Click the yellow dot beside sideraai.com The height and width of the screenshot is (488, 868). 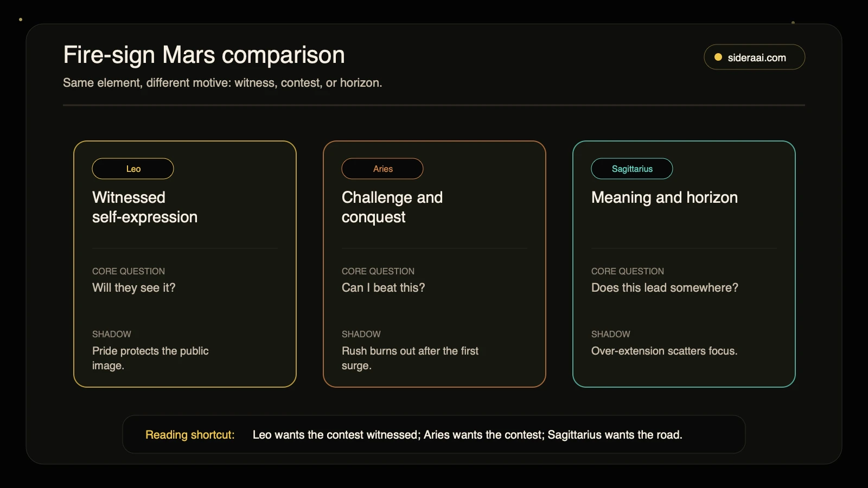click(718, 57)
